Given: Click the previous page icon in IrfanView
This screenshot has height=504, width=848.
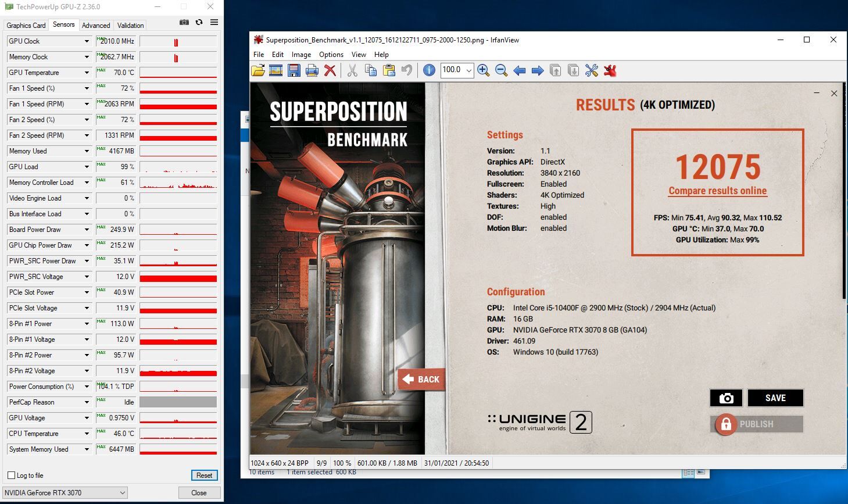Looking at the screenshot, I should point(556,70).
